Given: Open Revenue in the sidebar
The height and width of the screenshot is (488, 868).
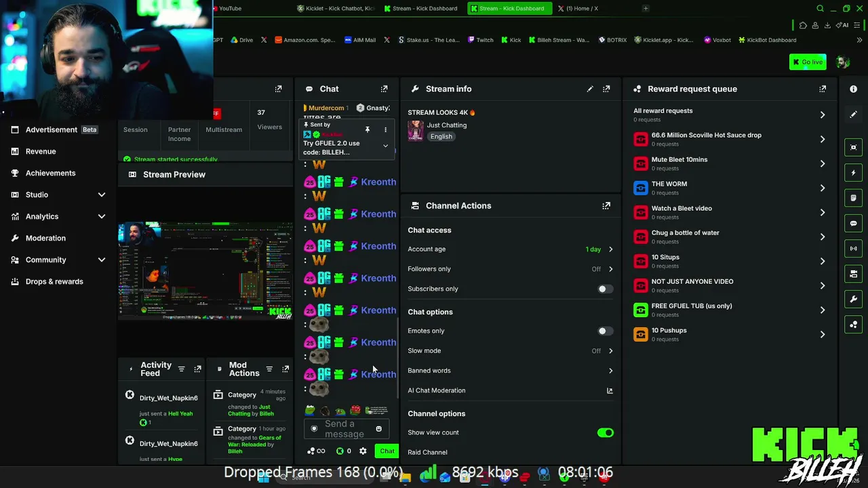Looking at the screenshot, I should click(41, 151).
